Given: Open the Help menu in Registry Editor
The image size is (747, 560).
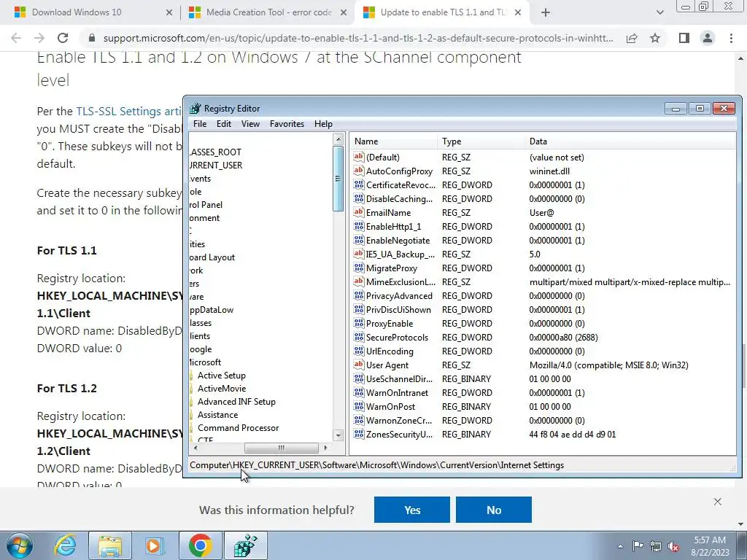Looking at the screenshot, I should [323, 124].
